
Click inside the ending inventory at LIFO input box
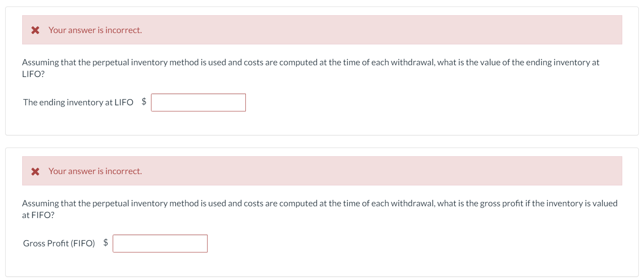click(x=198, y=102)
